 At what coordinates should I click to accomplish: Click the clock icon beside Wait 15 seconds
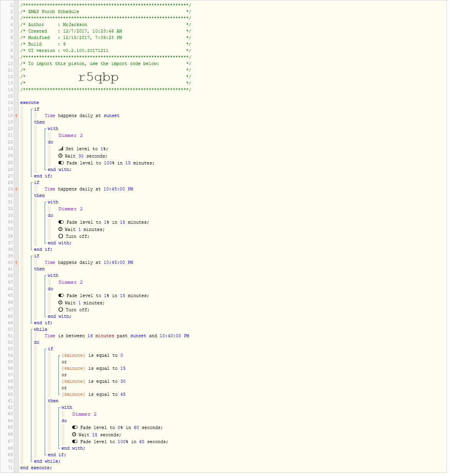pos(74,434)
